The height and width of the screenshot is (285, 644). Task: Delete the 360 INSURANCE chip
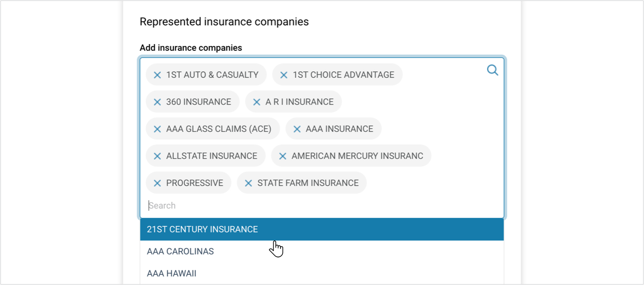click(157, 102)
